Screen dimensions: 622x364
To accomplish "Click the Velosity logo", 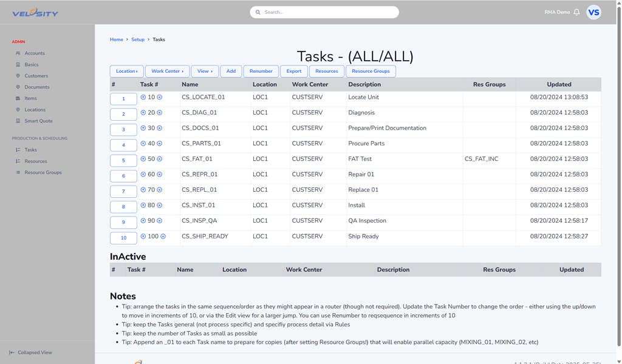I will pyautogui.click(x=35, y=13).
